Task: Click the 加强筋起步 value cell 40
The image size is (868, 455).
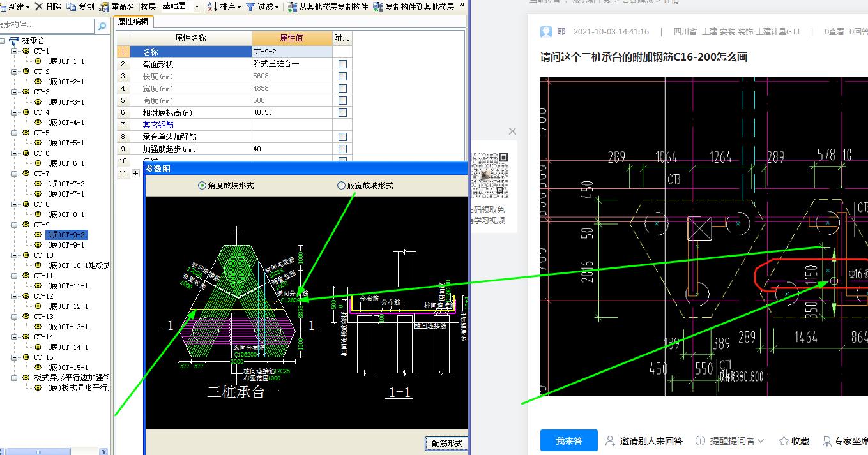Action: tap(292, 149)
